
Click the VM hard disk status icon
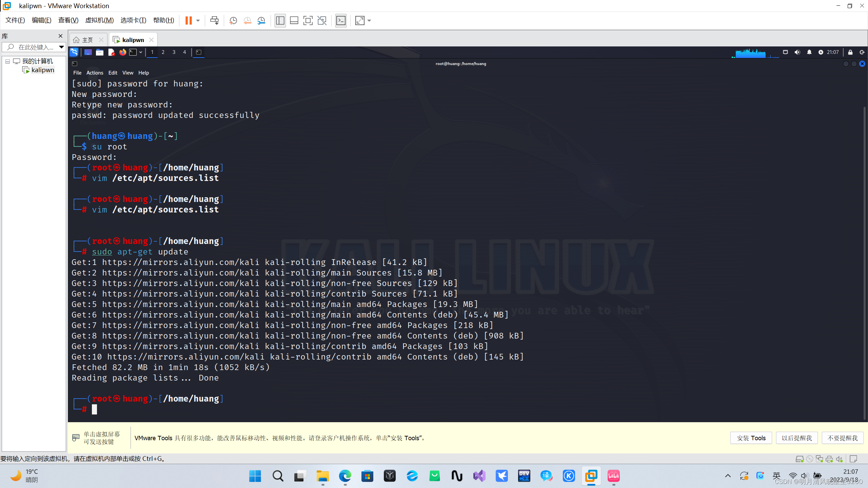coord(800,459)
